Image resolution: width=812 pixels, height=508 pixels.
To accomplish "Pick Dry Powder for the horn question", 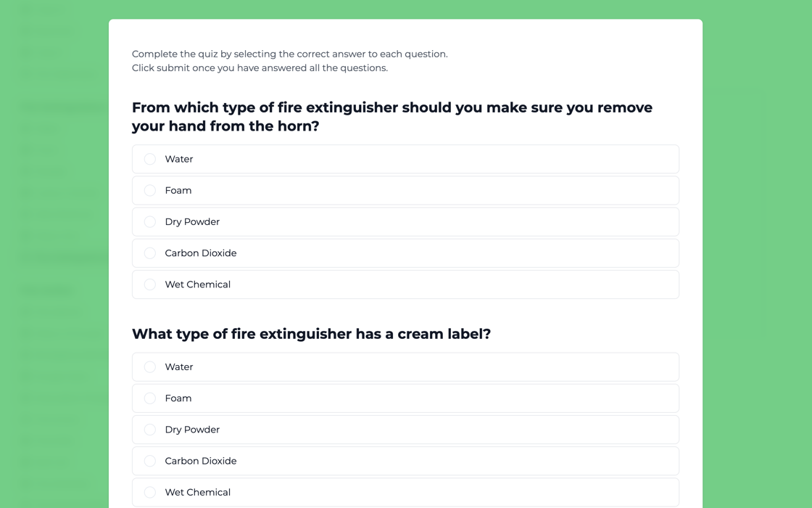I will tap(150, 222).
